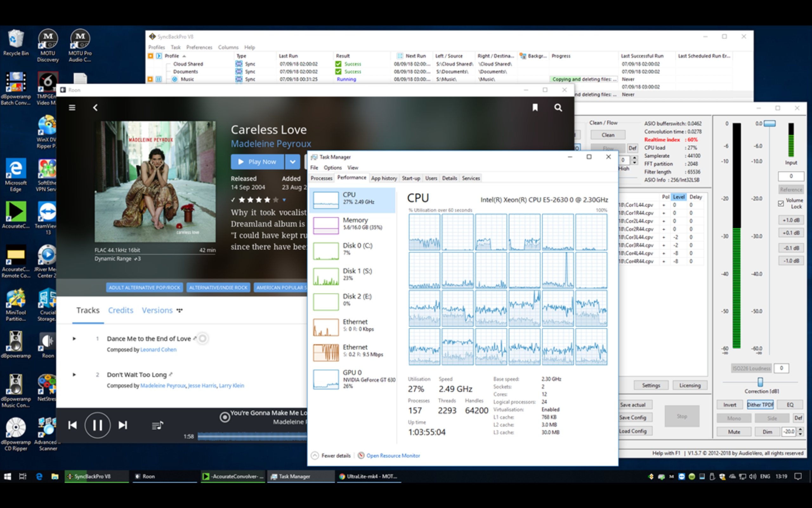Open Play Now dropdown arrow
Image resolution: width=812 pixels, height=508 pixels.
point(292,162)
